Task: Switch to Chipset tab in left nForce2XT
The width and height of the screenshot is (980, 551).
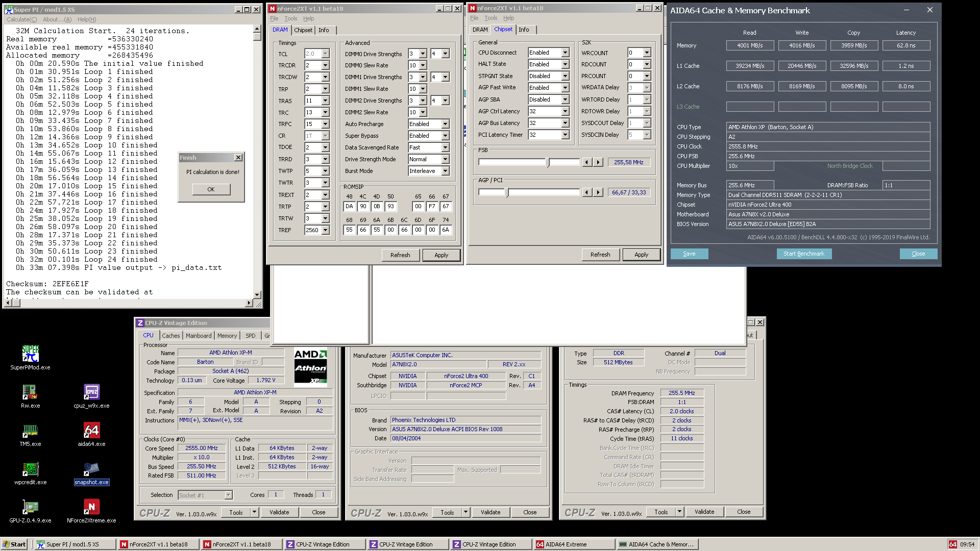Action: pyautogui.click(x=303, y=30)
